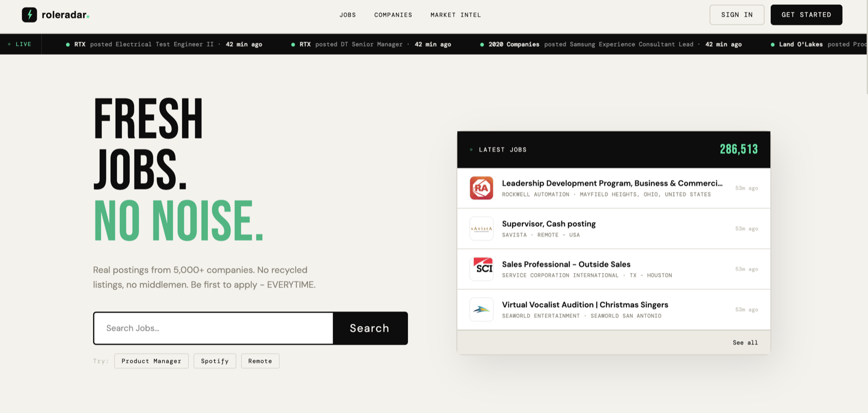Click the Get Started button
Screen dimensions: 868x413
coord(806,15)
